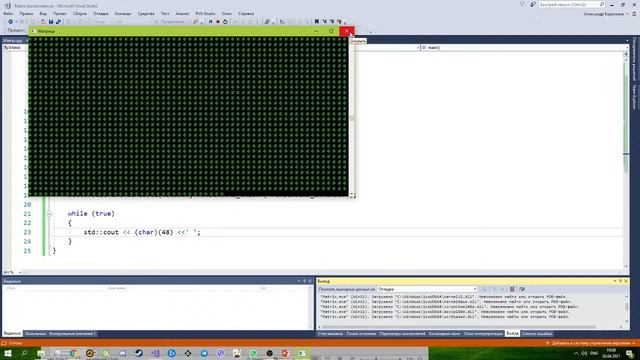Screen dimensions: 640x360
Task: Open the Средства menu
Action: coord(146,13)
